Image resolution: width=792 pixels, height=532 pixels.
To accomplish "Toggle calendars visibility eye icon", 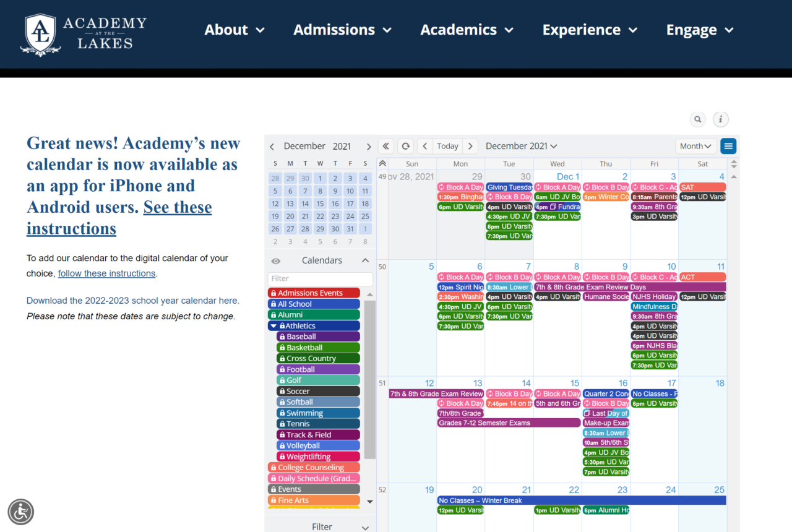I will pos(276,261).
